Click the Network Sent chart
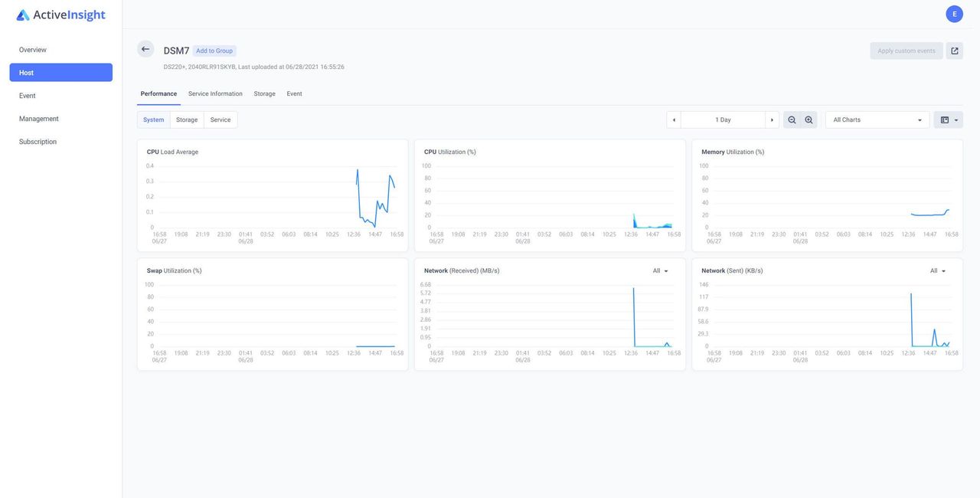The image size is (980, 498). (827, 314)
